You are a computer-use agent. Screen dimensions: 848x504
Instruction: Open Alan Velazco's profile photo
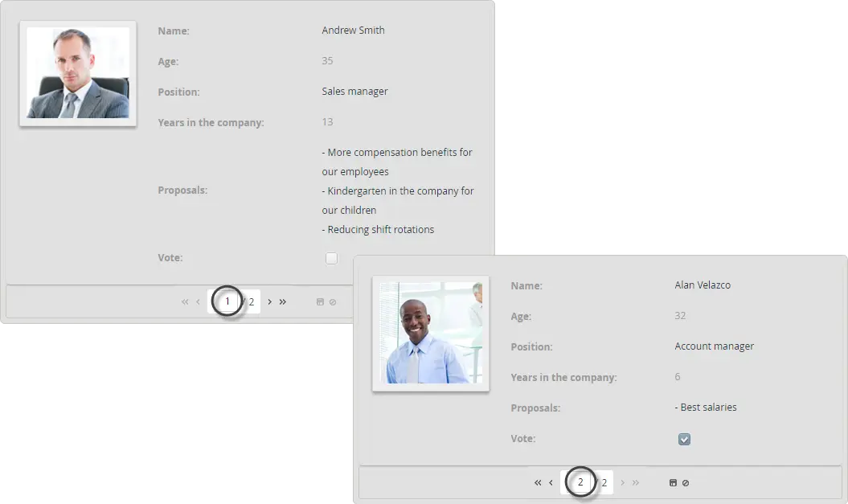coord(431,333)
